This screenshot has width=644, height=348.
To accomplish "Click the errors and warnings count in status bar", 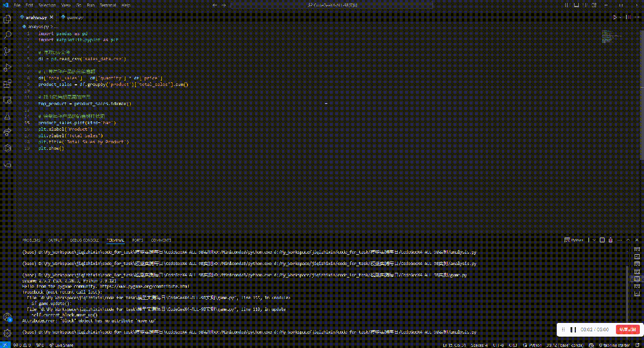I will (x=22, y=345).
